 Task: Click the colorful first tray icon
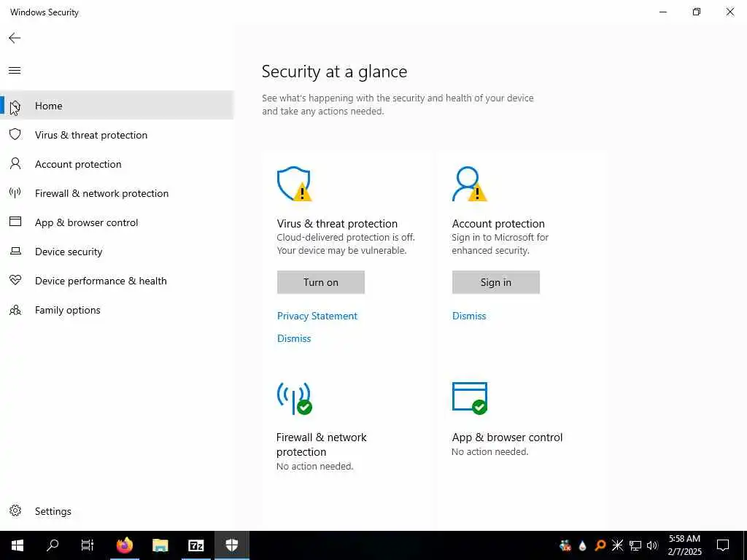(565, 545)
